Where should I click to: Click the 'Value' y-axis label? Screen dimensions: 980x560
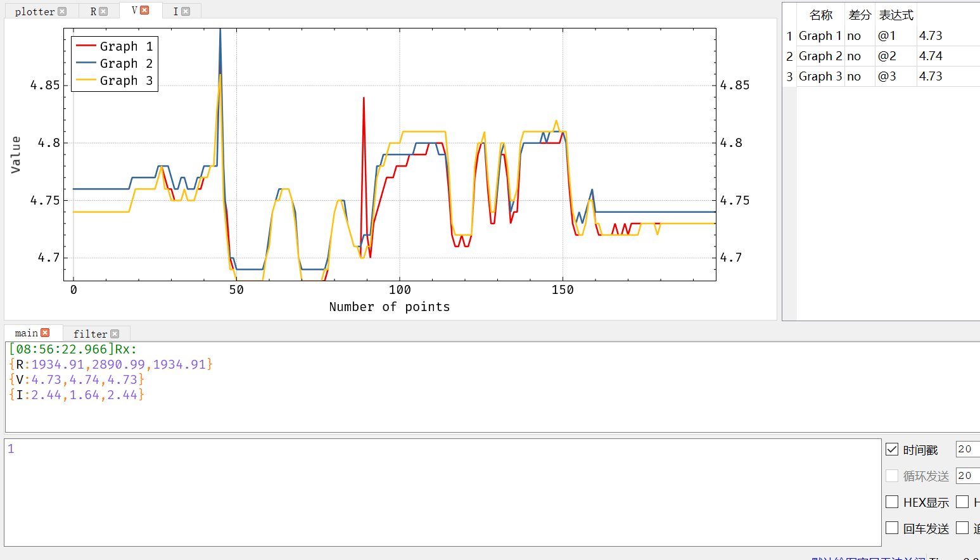point(16,155)
